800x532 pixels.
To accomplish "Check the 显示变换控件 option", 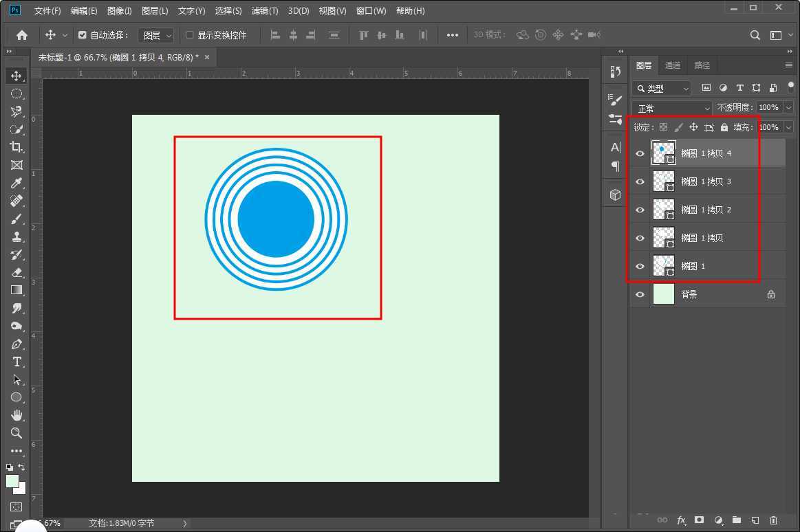I will [x=190, y=35].
